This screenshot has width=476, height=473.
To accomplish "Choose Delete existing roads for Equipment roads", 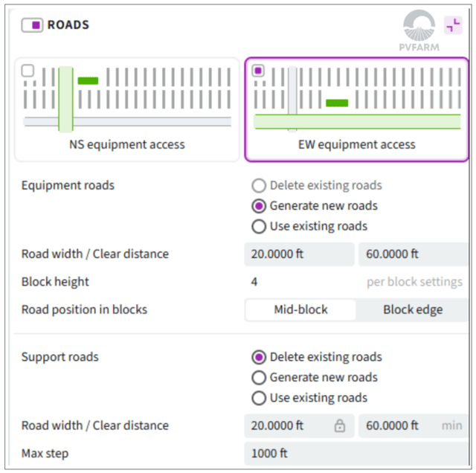I will [259, 185].
